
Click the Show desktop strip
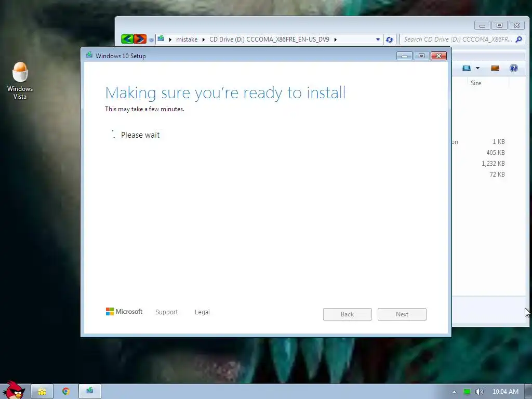click(528, 392)
